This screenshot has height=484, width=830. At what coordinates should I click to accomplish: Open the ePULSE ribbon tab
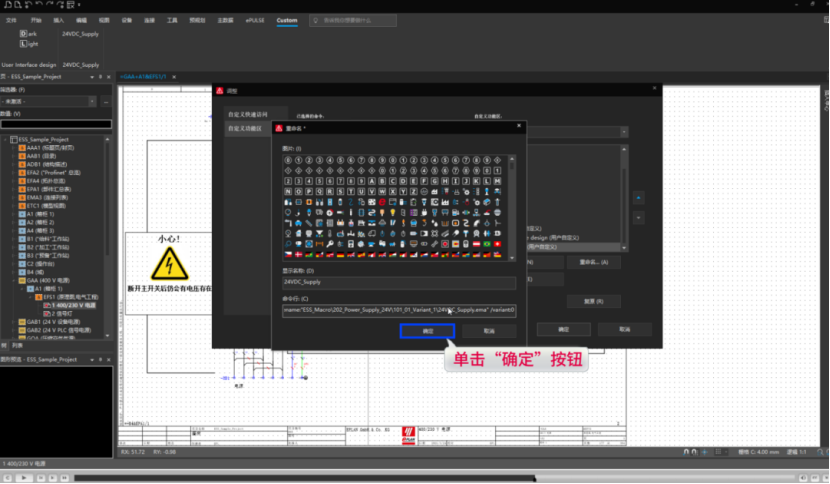click(255, 21)
